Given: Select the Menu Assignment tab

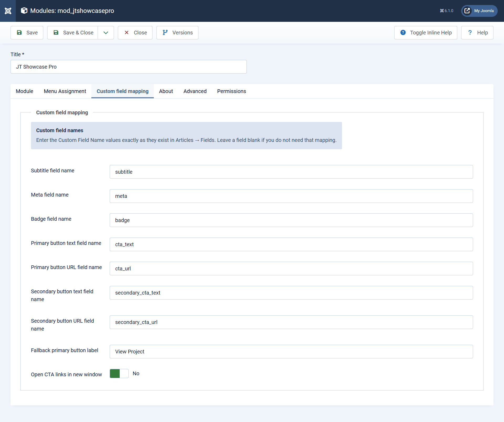Looking at the screenshot, I should [x=65, y=91].
